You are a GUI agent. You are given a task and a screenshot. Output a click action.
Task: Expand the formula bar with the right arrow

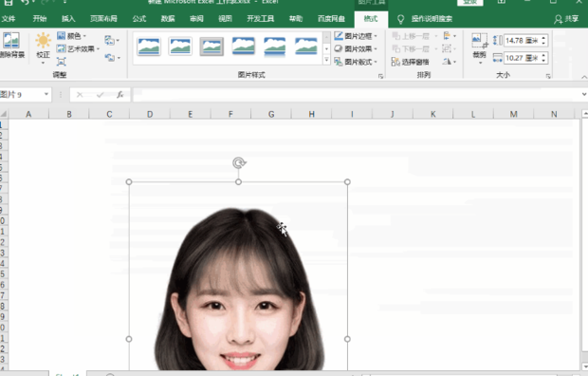(x=584, y=95)
